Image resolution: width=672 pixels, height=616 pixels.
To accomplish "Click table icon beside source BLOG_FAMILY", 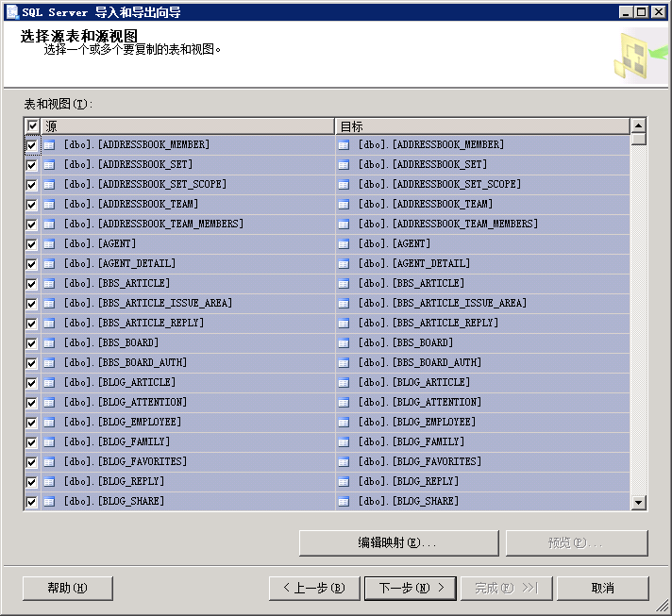I will pyautogui.click(x=49, y=442).
